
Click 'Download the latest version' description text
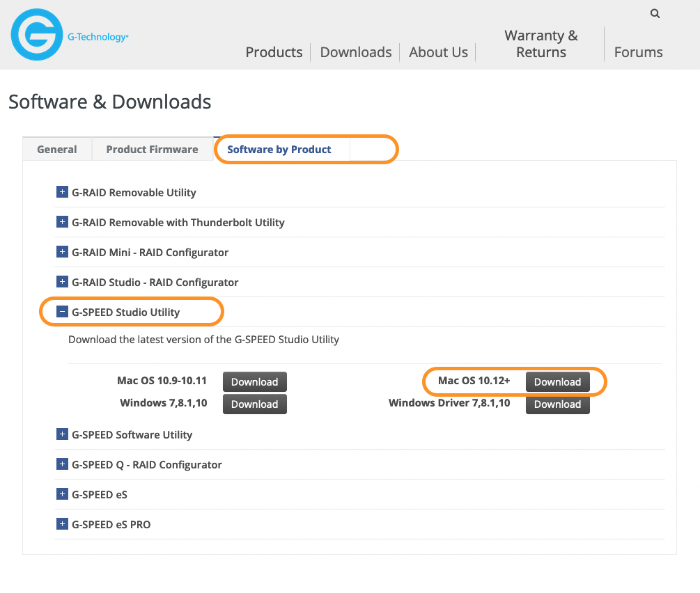point(203,340)
